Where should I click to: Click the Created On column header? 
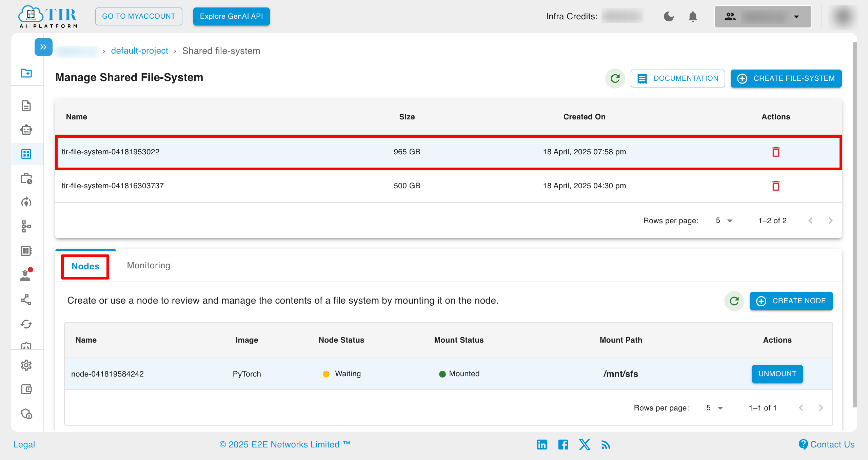(x=584, y=117)
